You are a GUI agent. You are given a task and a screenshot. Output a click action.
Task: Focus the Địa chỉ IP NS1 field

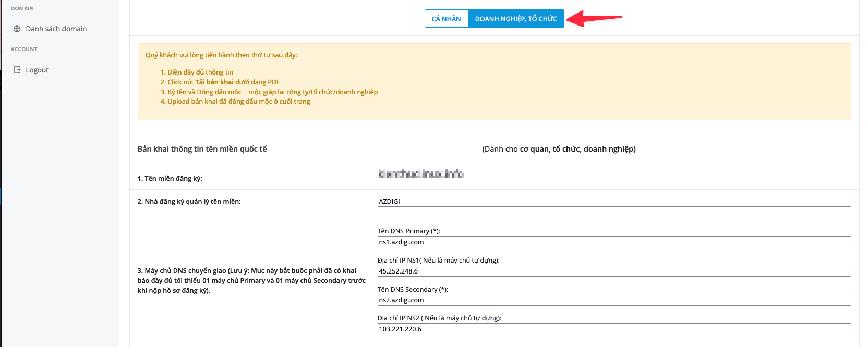tap(613, 271)
